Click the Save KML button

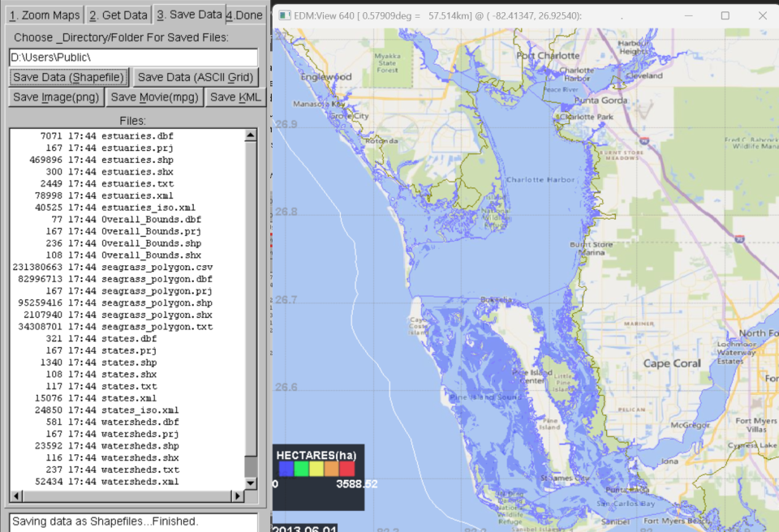click(235, 97)
